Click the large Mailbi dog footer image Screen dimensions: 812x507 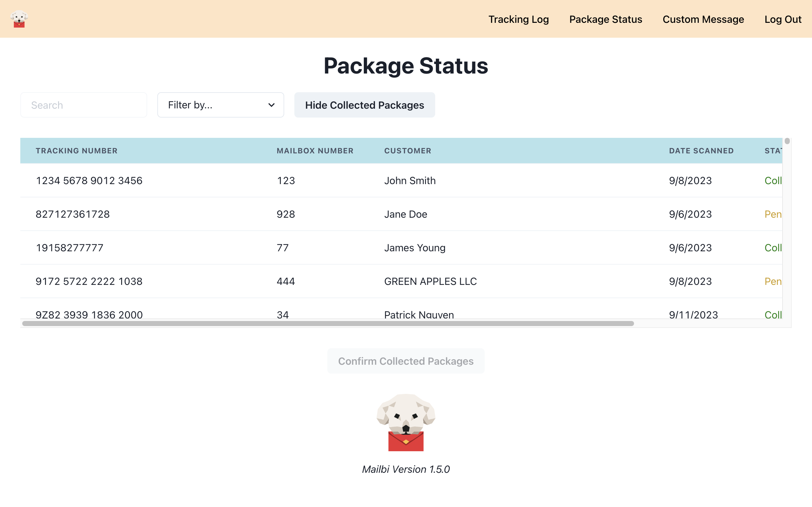[x=406, y=422]
